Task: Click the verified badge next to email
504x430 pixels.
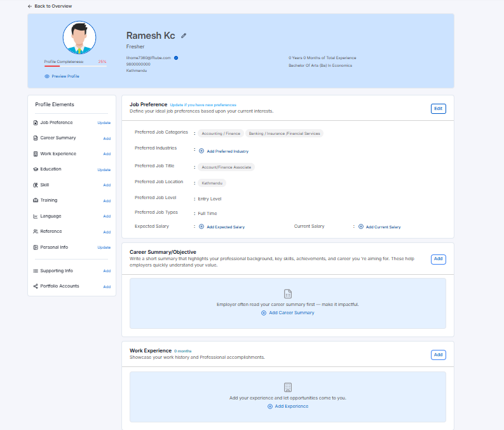Action: [x=176, y=58]
